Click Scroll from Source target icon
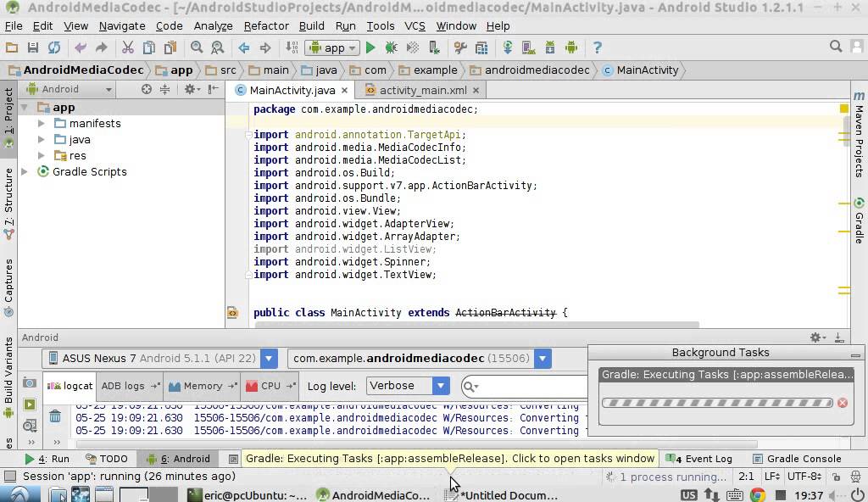The height and width of the screenshot is (502, 868). 146,89
